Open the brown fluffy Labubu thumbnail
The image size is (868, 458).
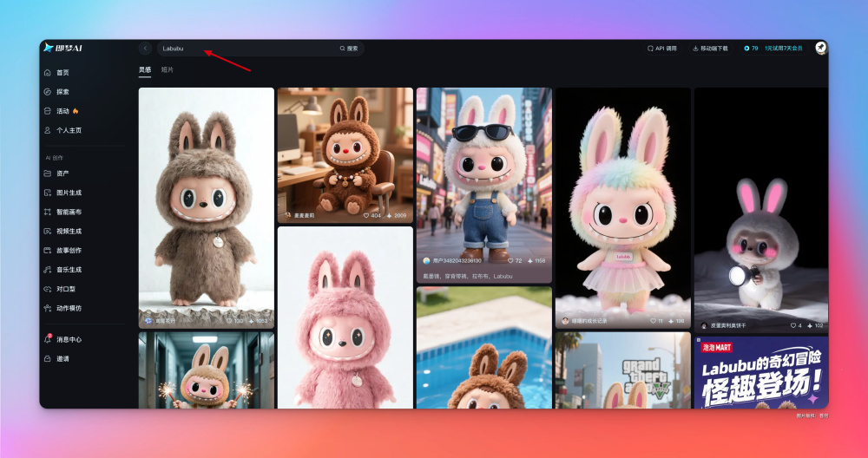(207, 208)
